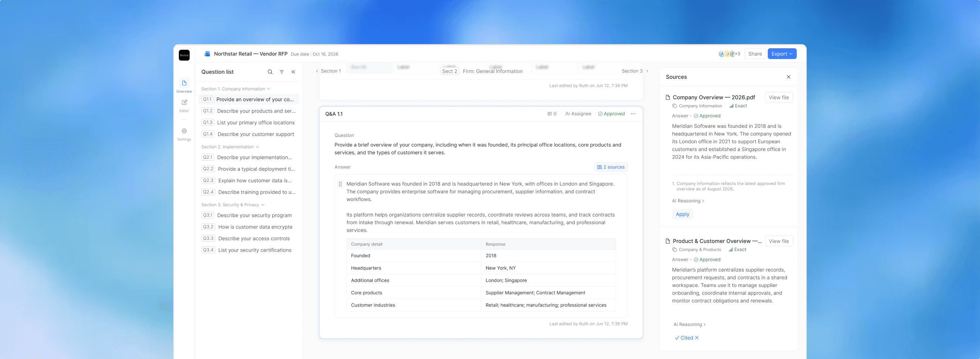Open question list filter
Screen dimensions: 980x359
click(282, 72)
